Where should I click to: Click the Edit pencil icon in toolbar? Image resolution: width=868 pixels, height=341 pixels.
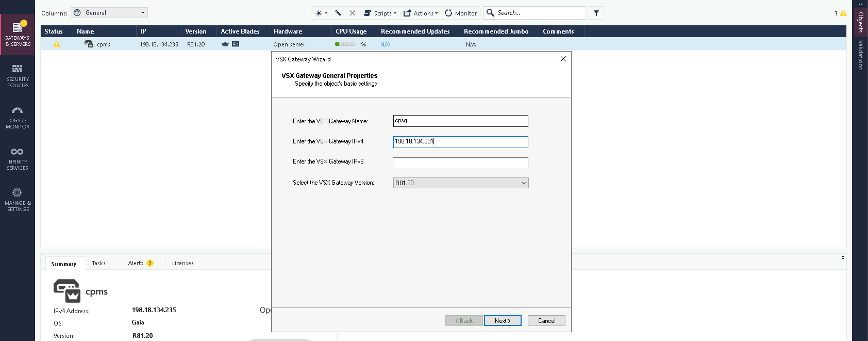[338, 13]
